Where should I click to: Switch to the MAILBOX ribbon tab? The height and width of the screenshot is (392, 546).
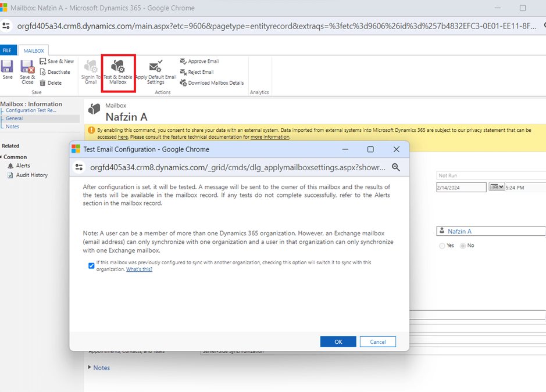[34, 51]
